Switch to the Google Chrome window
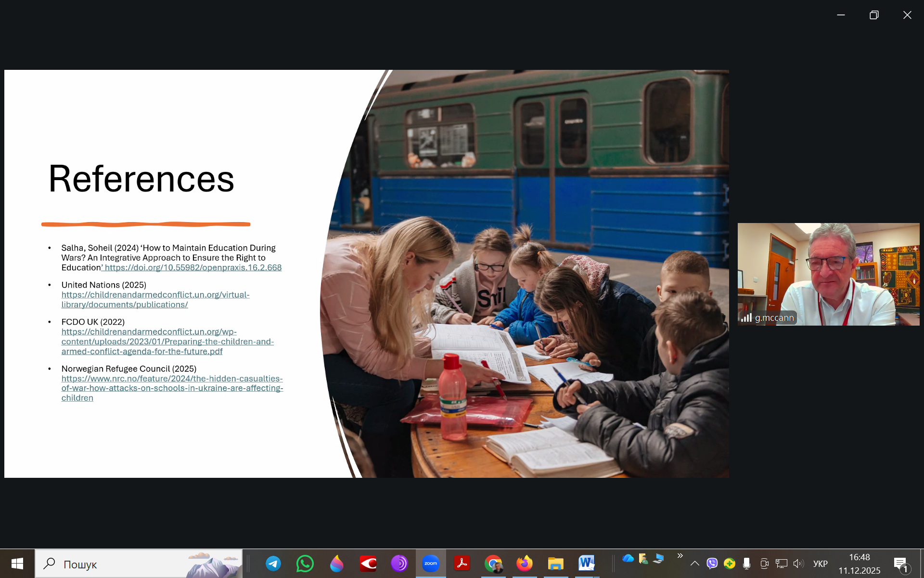Viewport: 924px width, 578px height. (493, 564)
